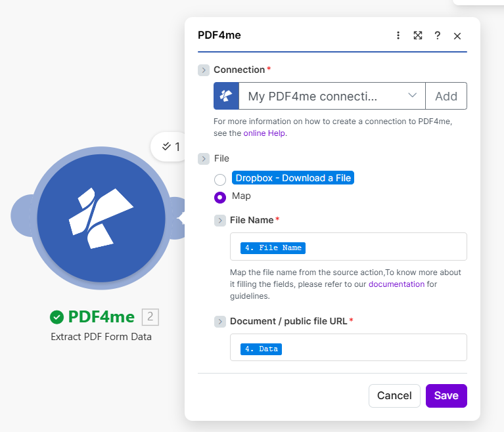Screen dimensions: 504x432
Task: Open help via the question mark icon
Action: [437, 35]
